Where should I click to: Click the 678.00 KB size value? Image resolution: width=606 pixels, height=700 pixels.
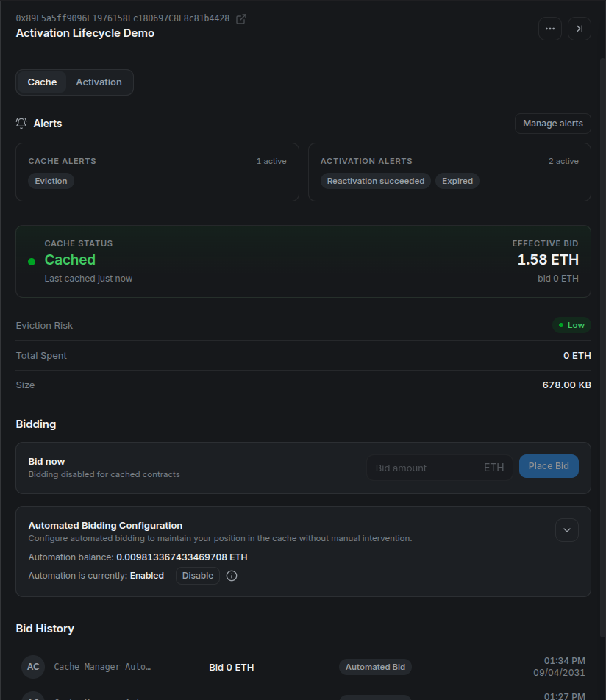click(567, 385)
